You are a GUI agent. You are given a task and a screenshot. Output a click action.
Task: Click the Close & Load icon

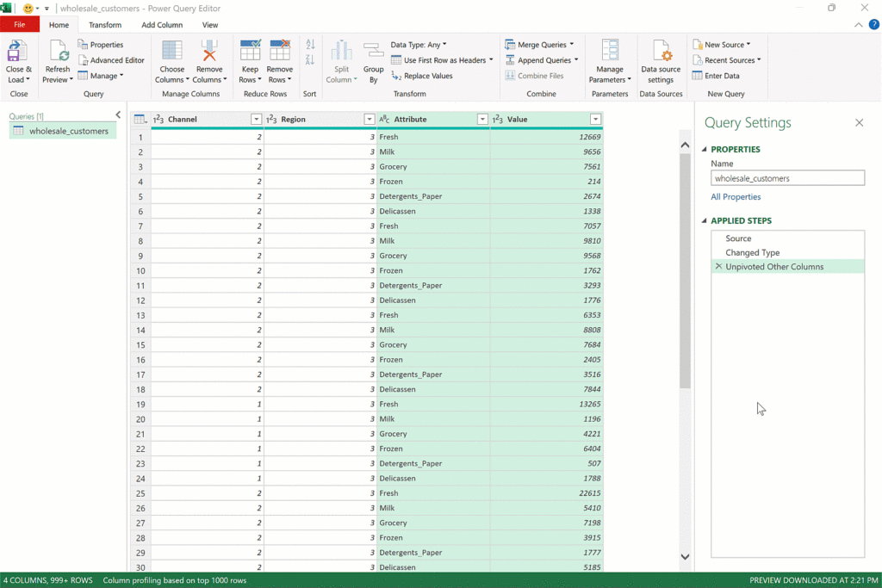[x=17, y=52]
